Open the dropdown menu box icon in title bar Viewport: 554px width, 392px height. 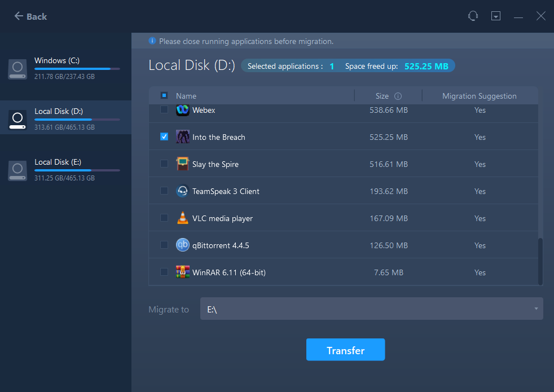(496, 16)
